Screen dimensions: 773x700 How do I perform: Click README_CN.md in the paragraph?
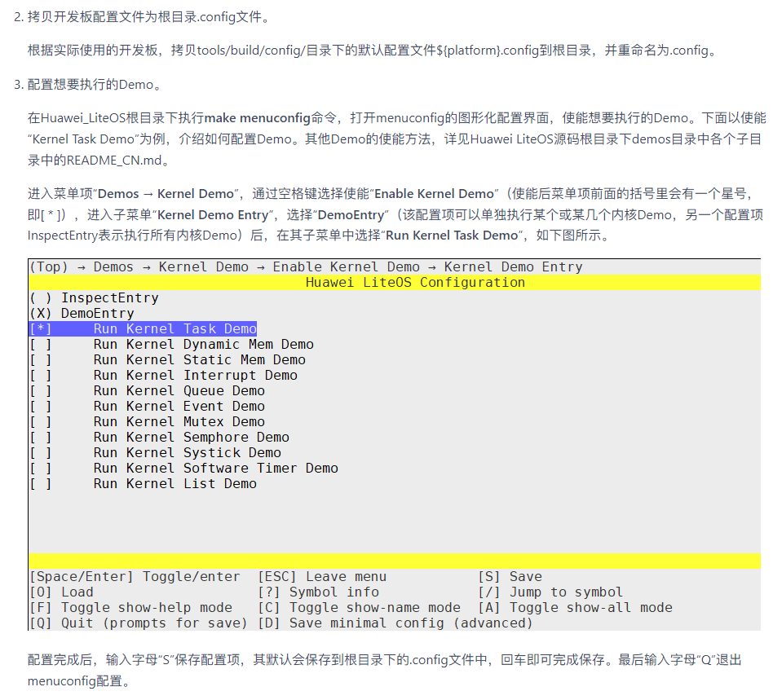[114, 161]
